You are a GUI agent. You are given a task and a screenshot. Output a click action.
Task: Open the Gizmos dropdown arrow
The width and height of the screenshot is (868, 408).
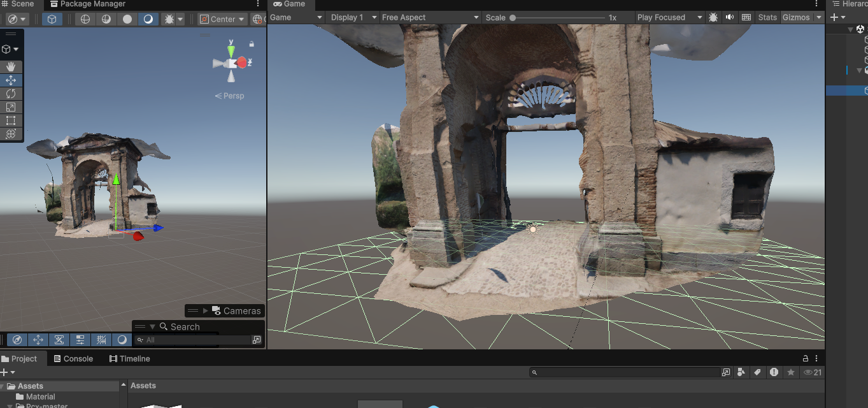[819, 17]
